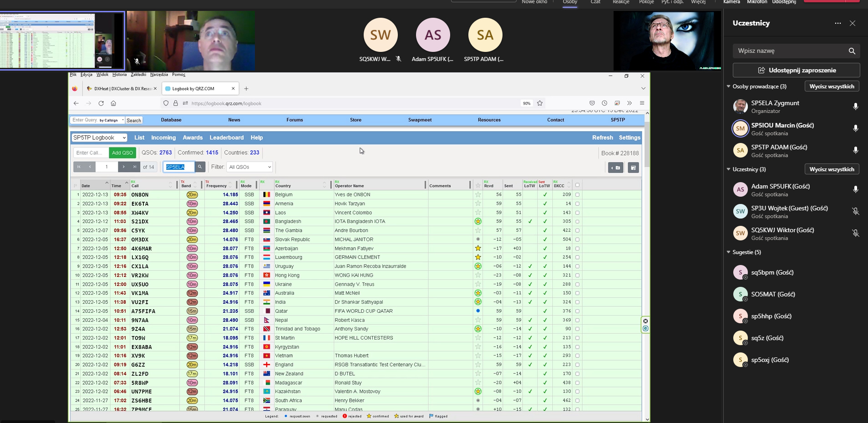Screen dimensions: 868x423
Task: Sort table by Time column arrow
Action: [127, 184]
